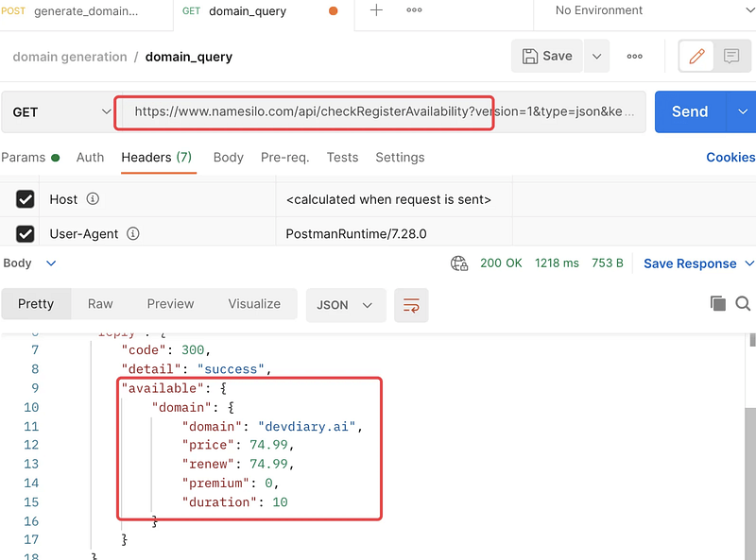Click the request URL input field
The image size is (756, 560).
pyautogui.click(x=383, y=111)
